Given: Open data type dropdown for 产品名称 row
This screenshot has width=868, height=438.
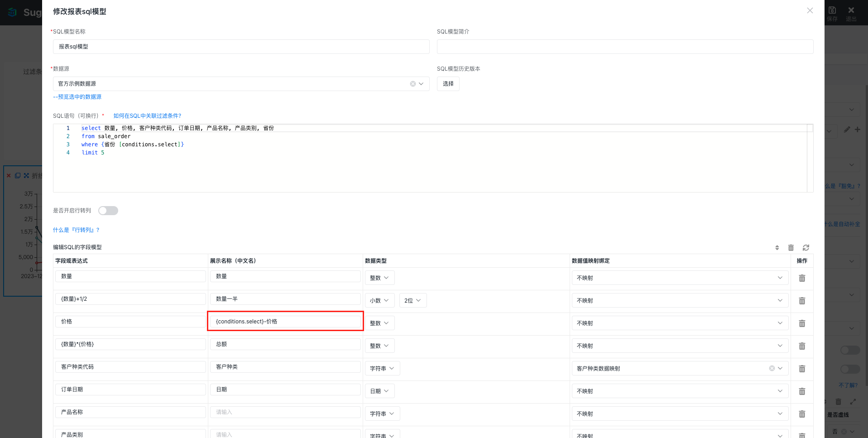Looking at the screenshot, I should pos(382,414).
